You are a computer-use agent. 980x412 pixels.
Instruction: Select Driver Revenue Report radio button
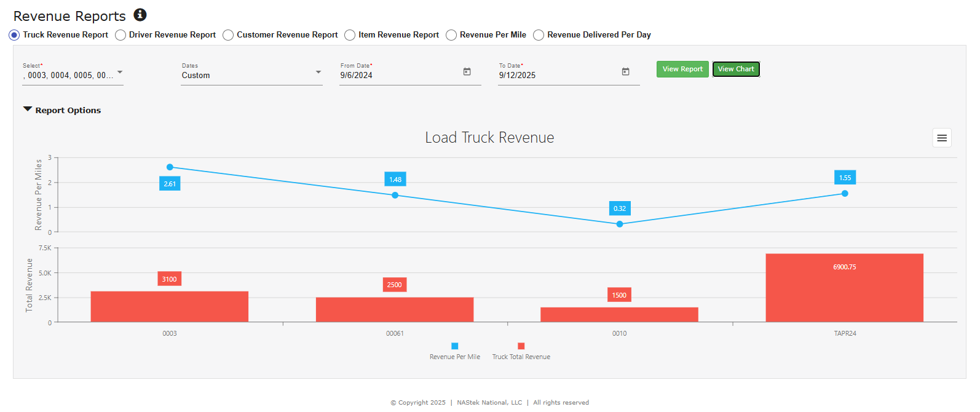[121, 35]
